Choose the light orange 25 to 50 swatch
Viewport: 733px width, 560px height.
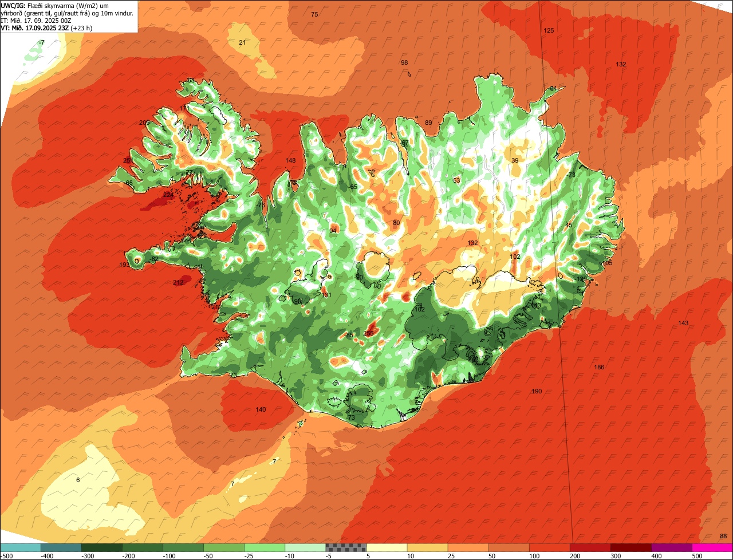click(x=467, y=547)
